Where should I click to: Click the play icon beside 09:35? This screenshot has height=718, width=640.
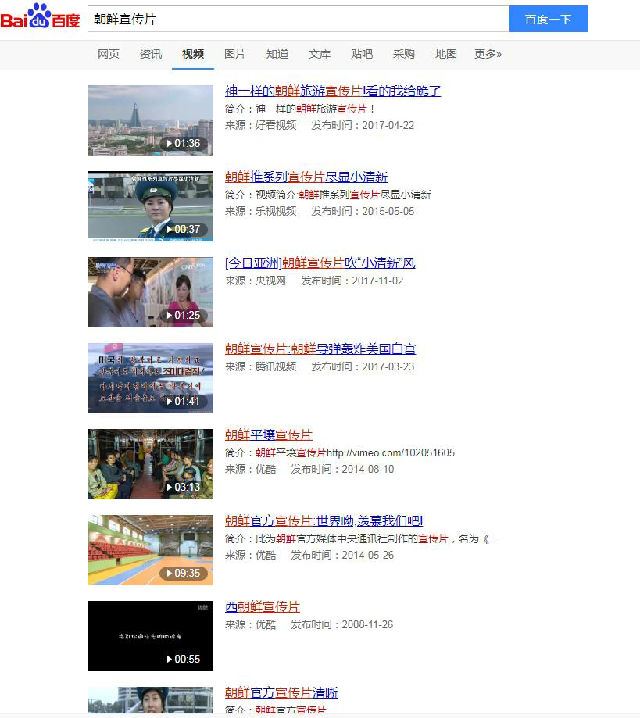(169, 573)
